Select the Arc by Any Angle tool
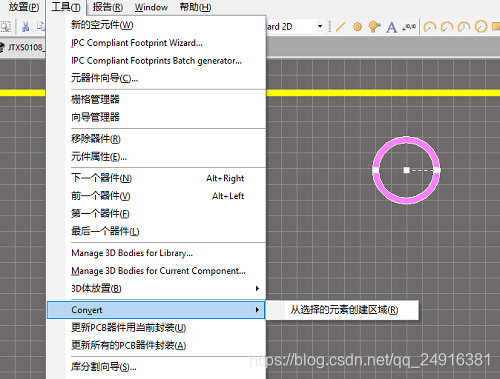 click(464, 26)
